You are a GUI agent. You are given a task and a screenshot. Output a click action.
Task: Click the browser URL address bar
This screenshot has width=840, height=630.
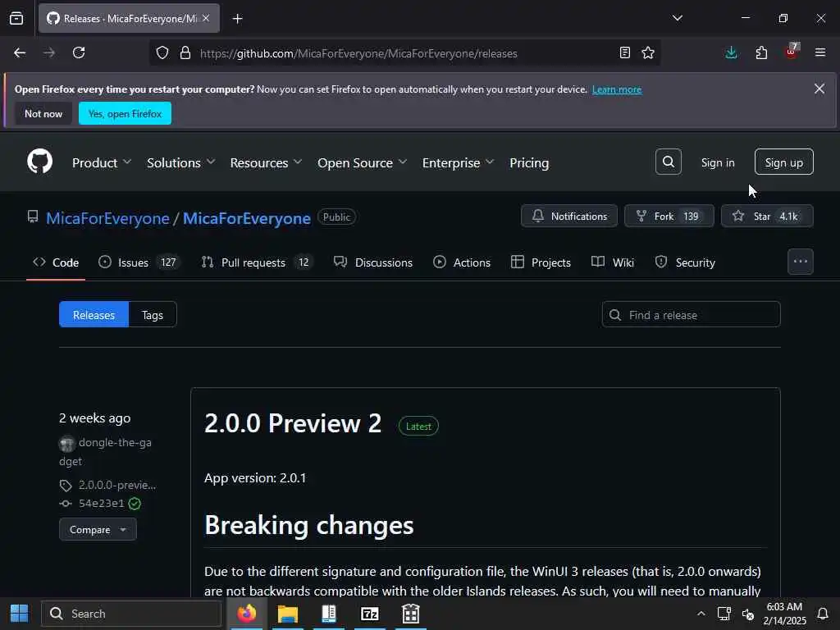point(404,53)
